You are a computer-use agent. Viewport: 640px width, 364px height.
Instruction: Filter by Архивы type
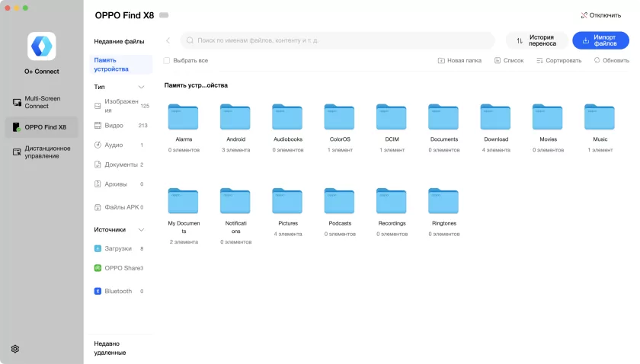coord(119,184)
